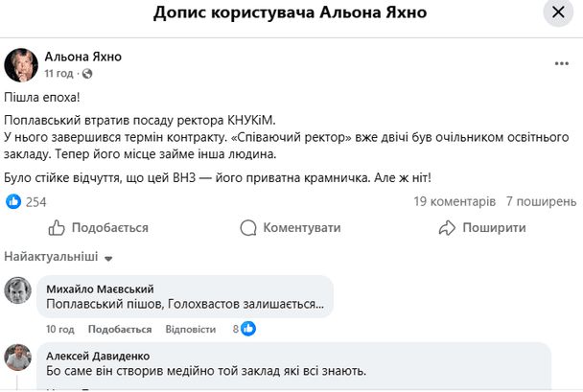Image resolution: width=583 pixels, height=392 pixels.
Task: Open the 254 reactions count
Action: (36, 201)
